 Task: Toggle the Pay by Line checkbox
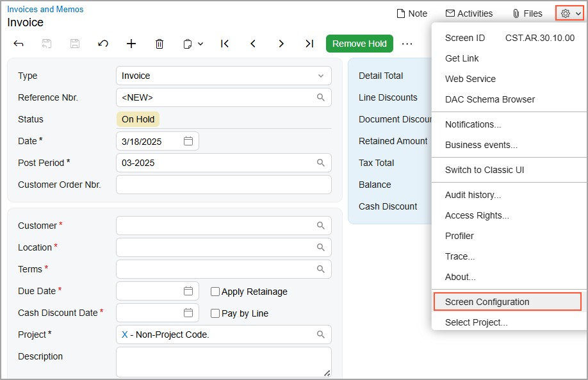coord(215,313)
